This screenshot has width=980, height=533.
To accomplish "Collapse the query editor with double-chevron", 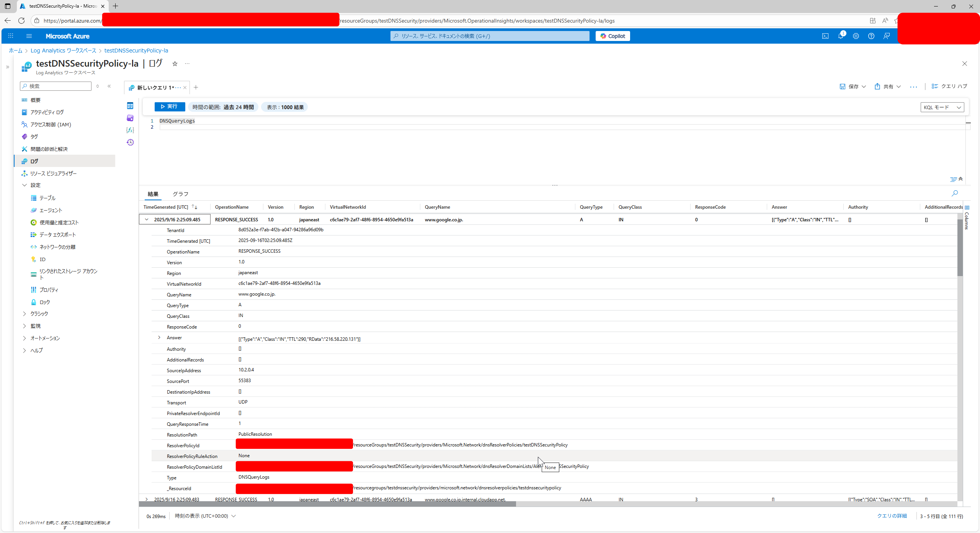I will pyautogui.click(x=960, y=179).
